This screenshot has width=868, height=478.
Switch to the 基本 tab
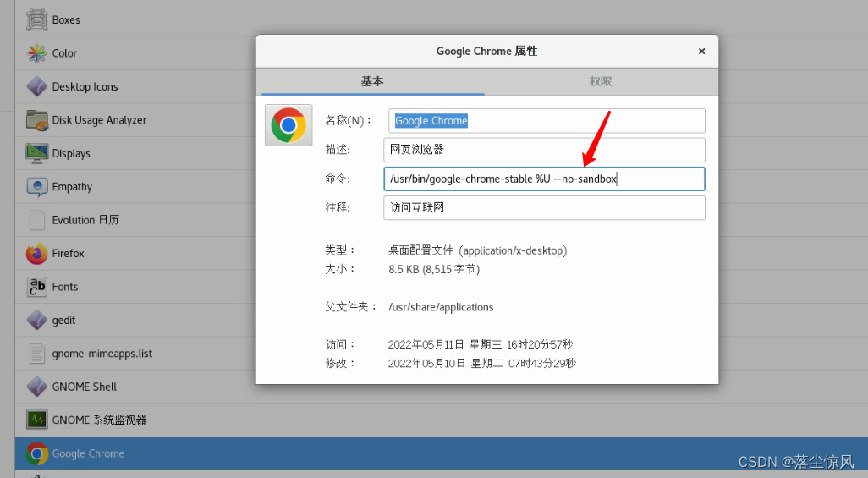pyautogui.click(x=372, y=81)
